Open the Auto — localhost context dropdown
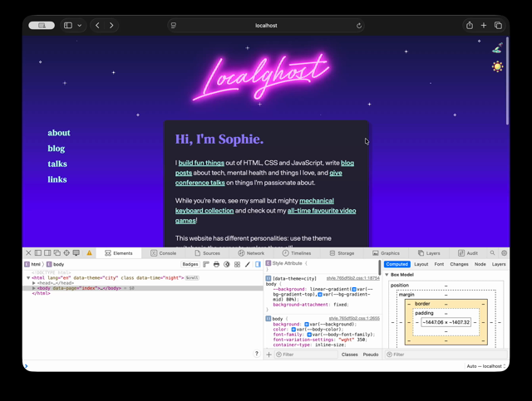Viewport: 532px width, 401px height. [x=485, y=366]
